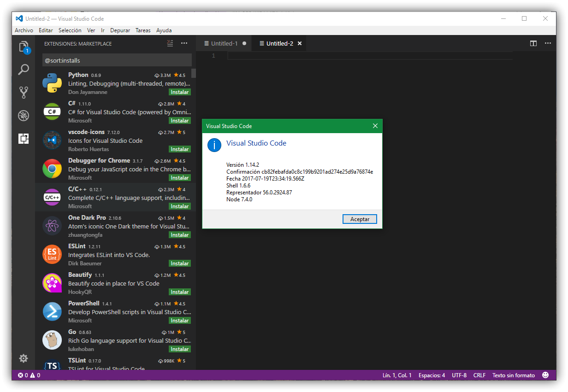Close the Untitled-2 tab
Screen dimensions: 568x392
[300, 44]
